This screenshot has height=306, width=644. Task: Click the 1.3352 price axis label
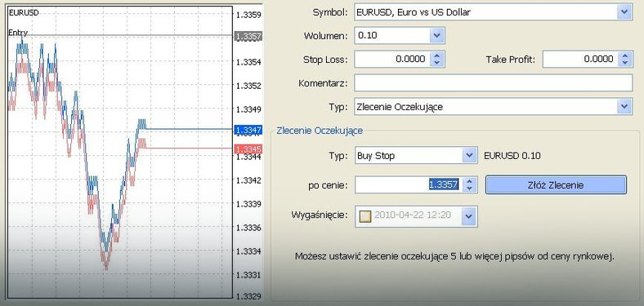click(249, 86)
